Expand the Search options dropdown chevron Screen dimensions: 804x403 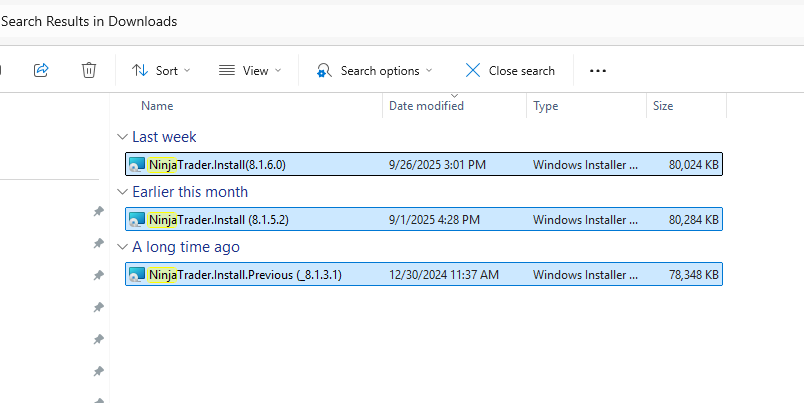[x=429, y=71]
